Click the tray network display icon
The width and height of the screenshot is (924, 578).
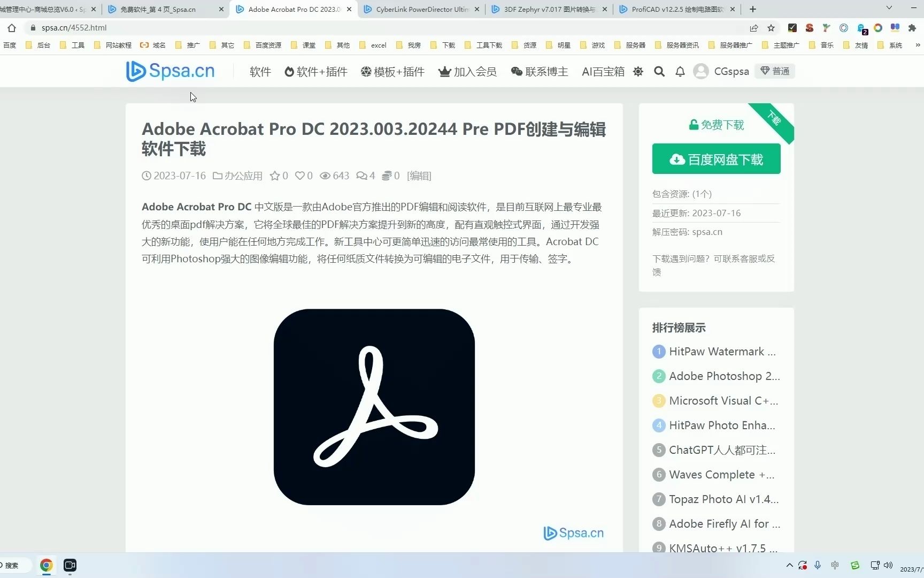(x=875, y=565)
